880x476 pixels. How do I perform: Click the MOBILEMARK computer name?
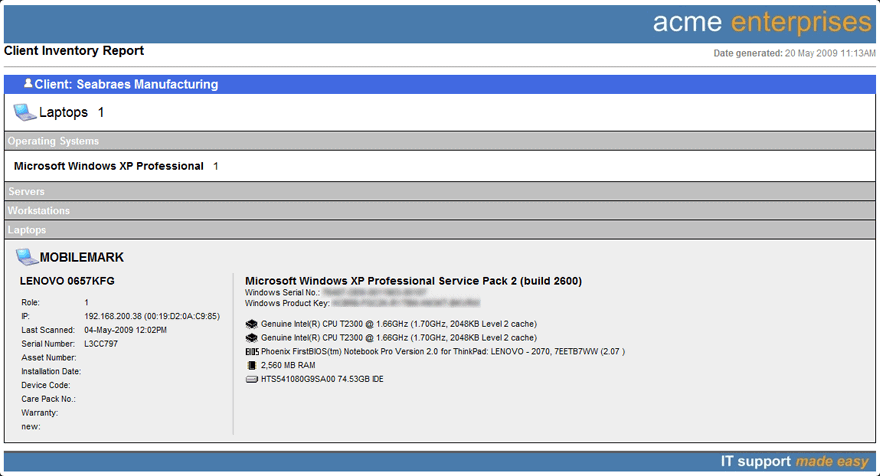pos(81,257)
